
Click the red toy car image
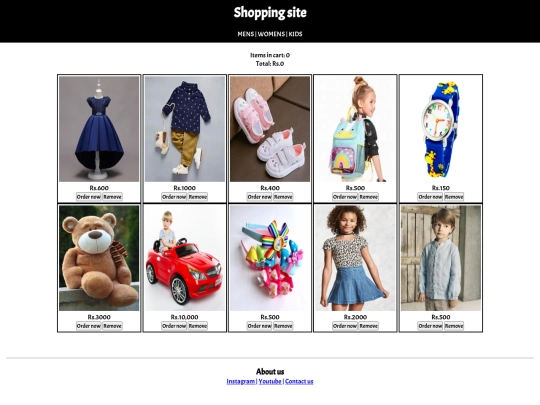click(185, 258)
